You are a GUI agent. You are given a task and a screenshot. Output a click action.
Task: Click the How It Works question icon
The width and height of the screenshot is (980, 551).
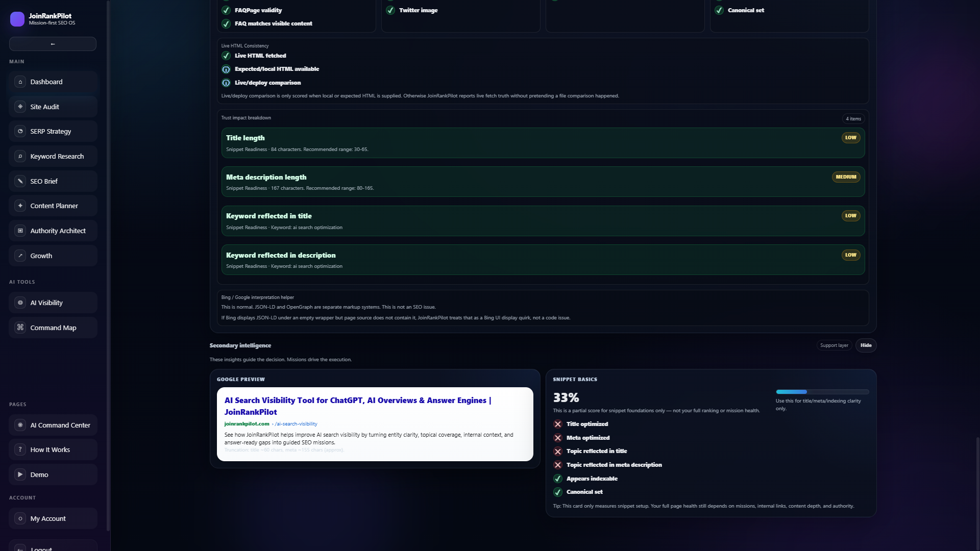pyautogui.click(x=20, y=449)
